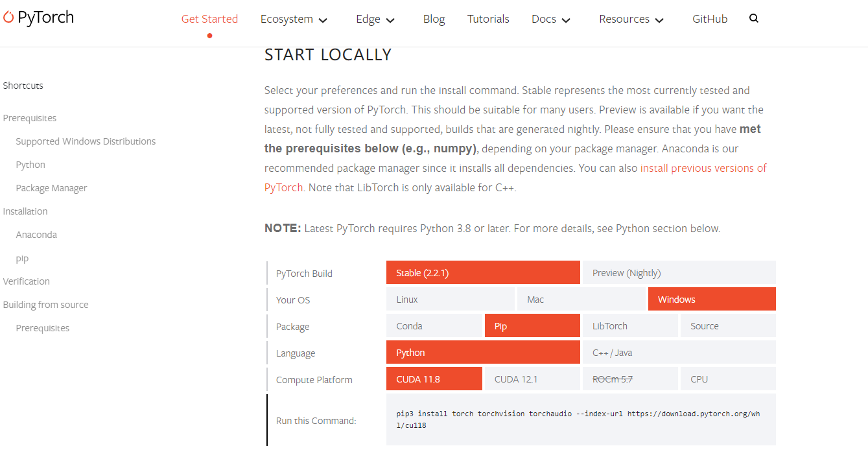Click the PyTorch logo

[x=38, y=18]
